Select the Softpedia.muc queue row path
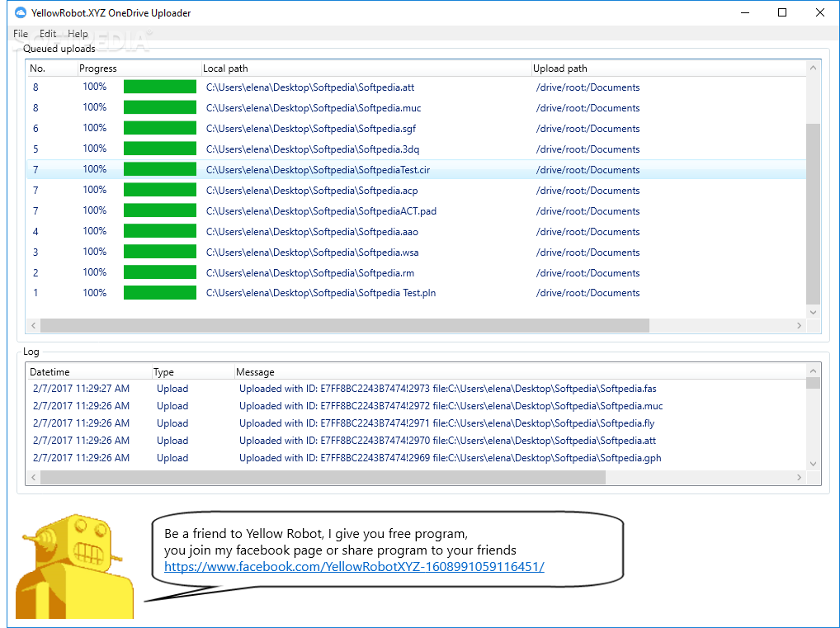Viewport: 840px width, 628px height. (x=314, y=108)
